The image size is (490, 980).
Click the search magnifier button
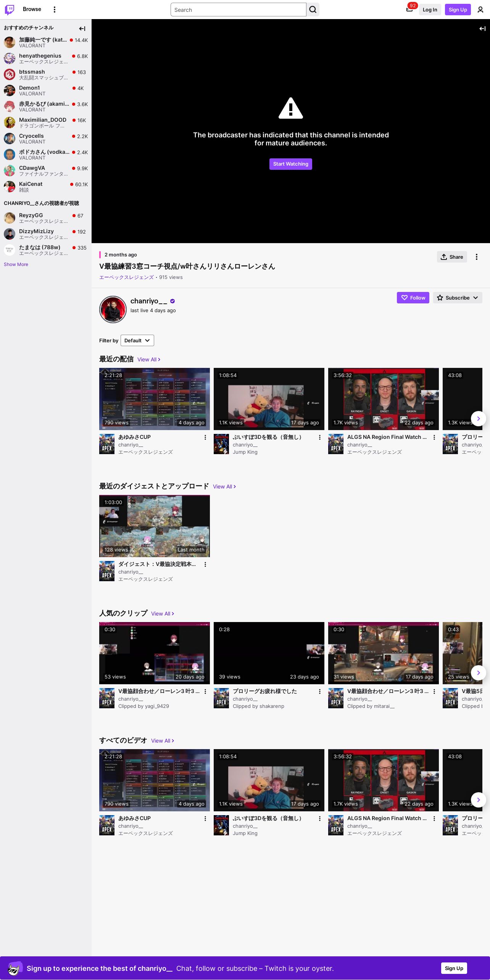(313, 10)
